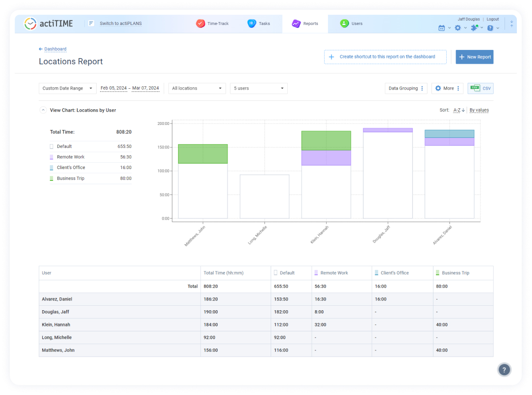Open the puzzle-piece integrations icon
The width and height of the screenshot is (532, 395).
click(474, 28)
